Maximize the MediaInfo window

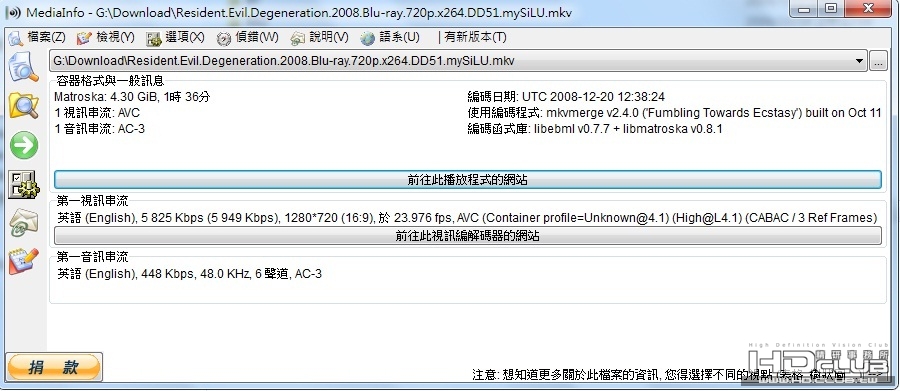831,10
